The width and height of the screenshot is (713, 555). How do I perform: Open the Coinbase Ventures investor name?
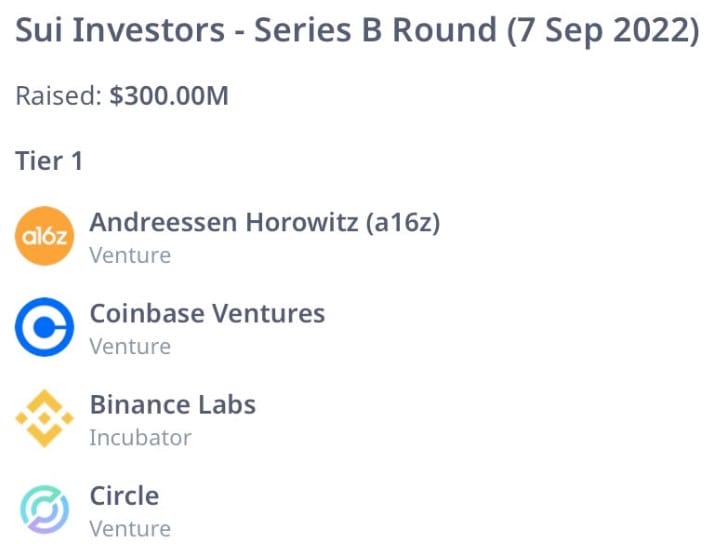[x=207, y=313]
